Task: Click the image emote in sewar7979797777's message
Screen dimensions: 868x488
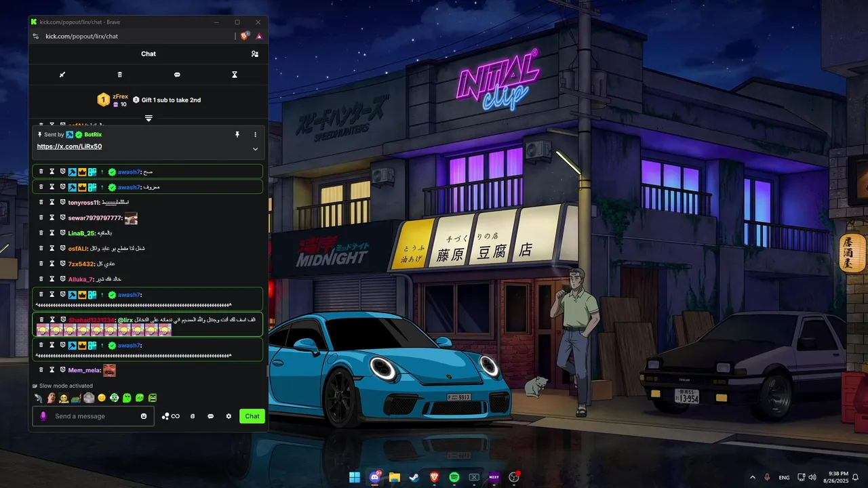Action: pyautogui.click(x=131, y=218)
